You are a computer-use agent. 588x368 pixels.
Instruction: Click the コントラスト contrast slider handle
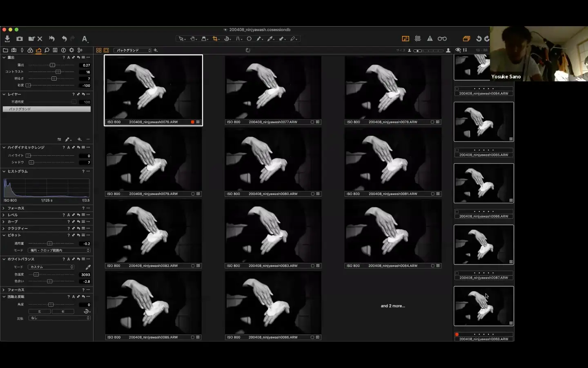(x=58, y=72)
